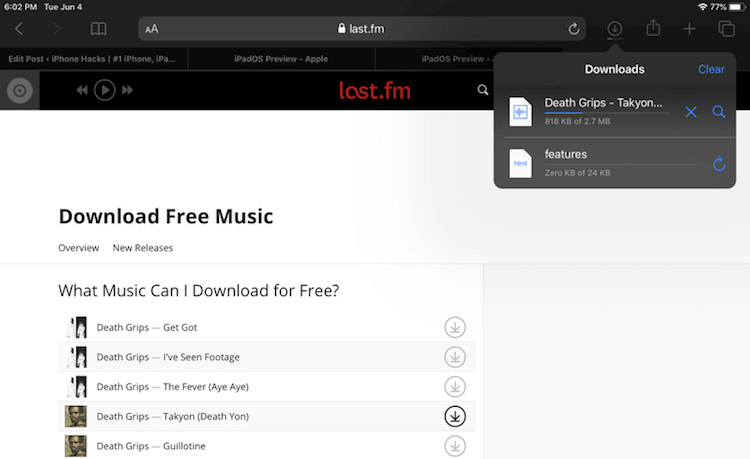Open a new tab with plus icon
750x459 pixels.
coord(689,29)
